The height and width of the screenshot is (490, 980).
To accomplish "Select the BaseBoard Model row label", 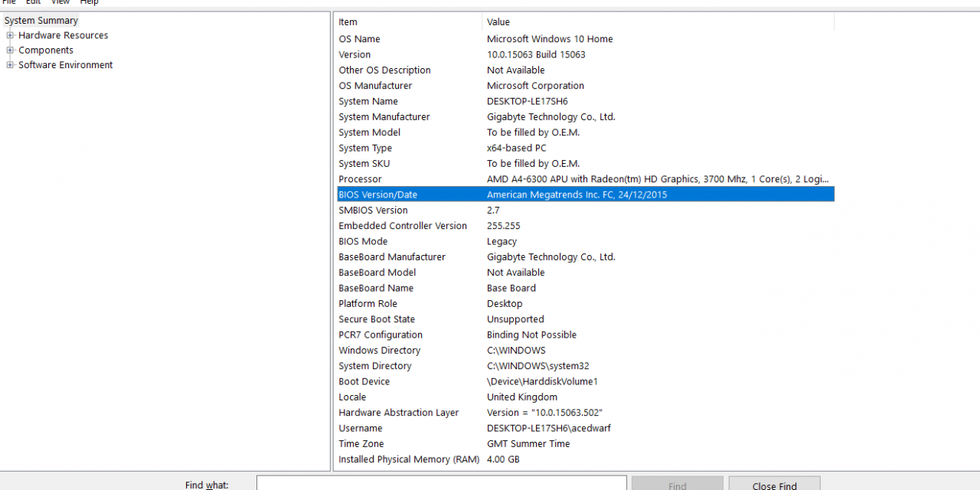I will point(377,273).
